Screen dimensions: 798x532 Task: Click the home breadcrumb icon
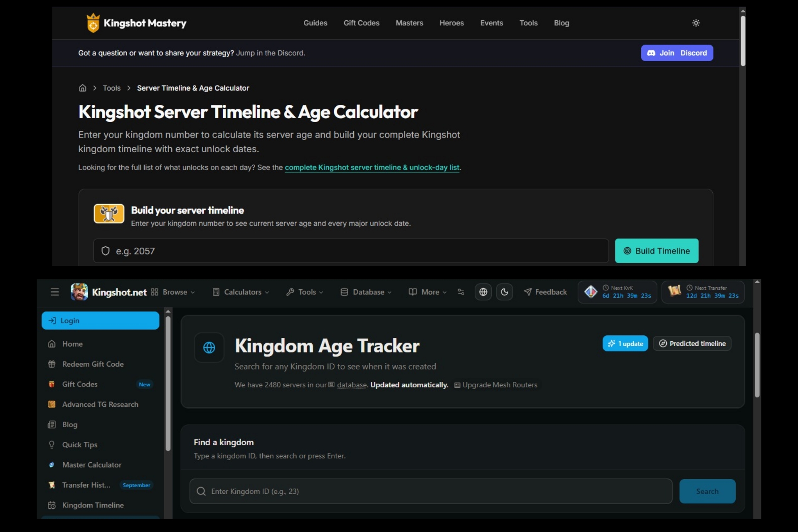[83, 88]
